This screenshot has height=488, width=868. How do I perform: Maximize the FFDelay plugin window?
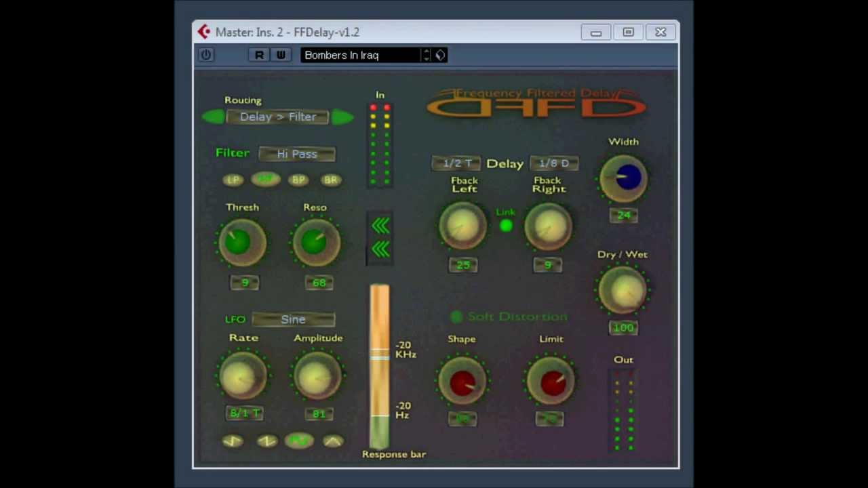(x=629, y=32)
